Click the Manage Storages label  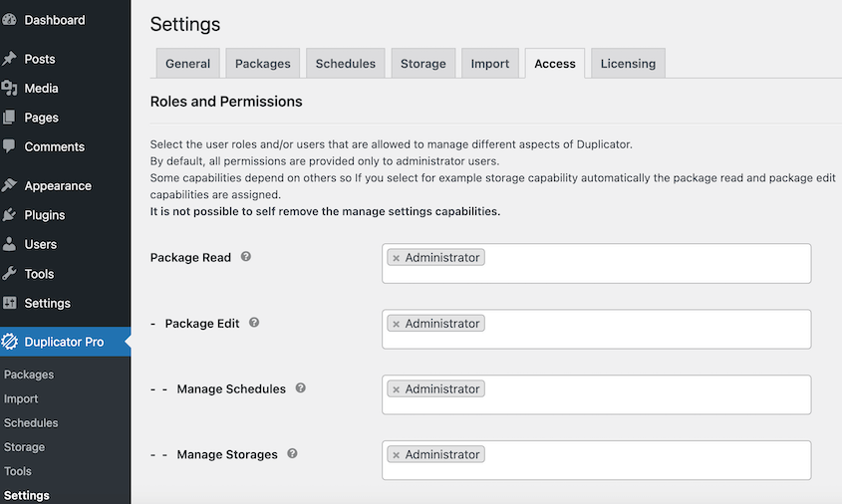tap(227, 454)
